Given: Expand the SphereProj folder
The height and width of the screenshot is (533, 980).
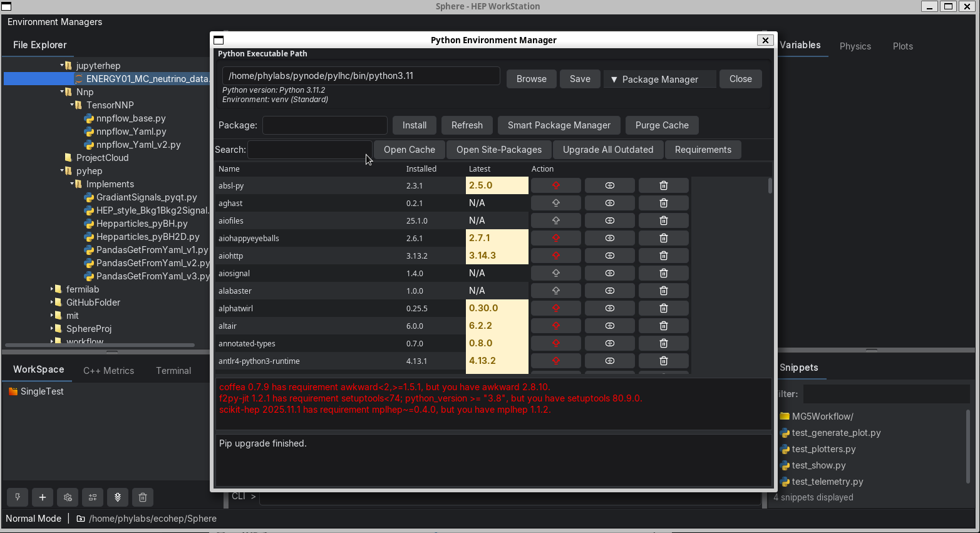Looking at the screenshot, I should [52, 328].
